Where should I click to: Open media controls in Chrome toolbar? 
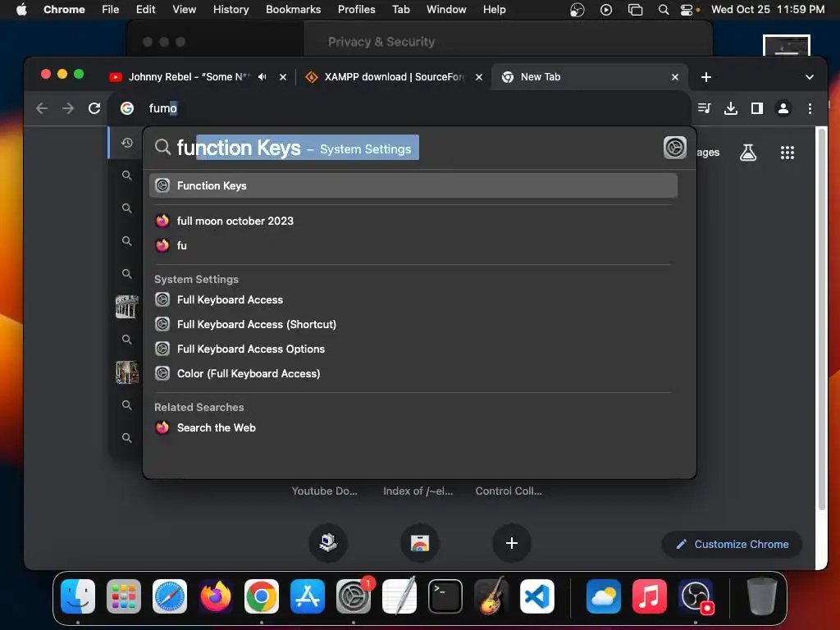(705, 108)
